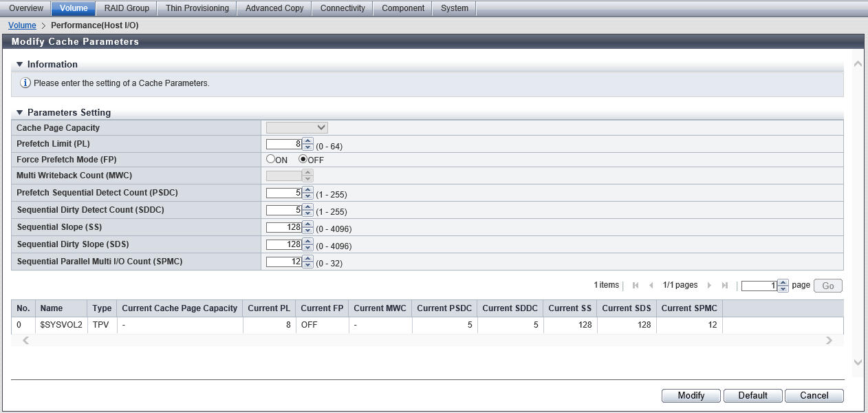
Task: Collapse the Information section
Action: [x=20, y=65]
